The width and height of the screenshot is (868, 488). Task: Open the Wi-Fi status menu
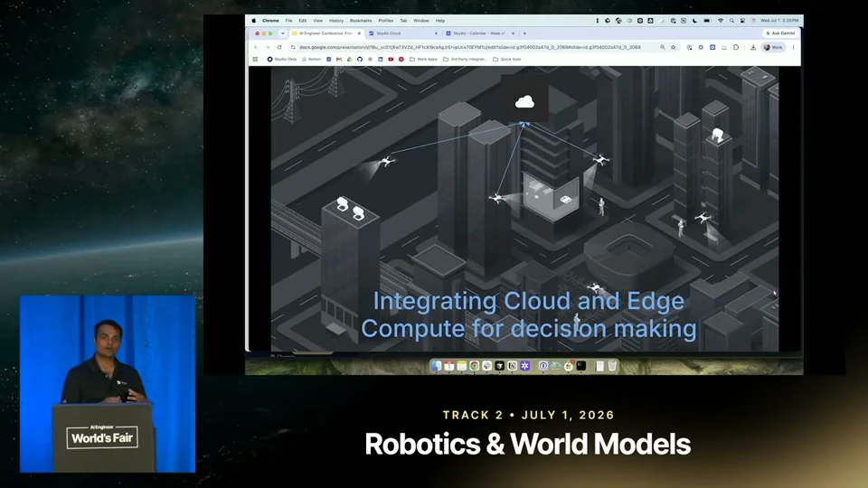[x=721, y=21]
